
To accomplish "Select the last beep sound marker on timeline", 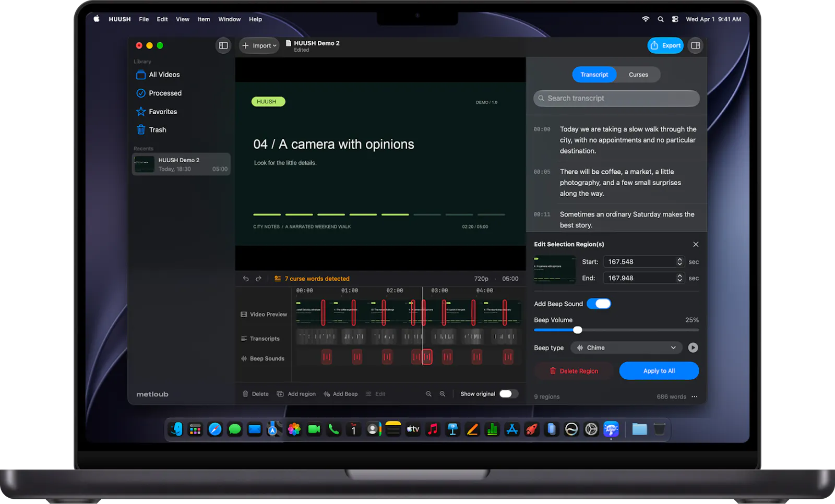I will point(508,357).
